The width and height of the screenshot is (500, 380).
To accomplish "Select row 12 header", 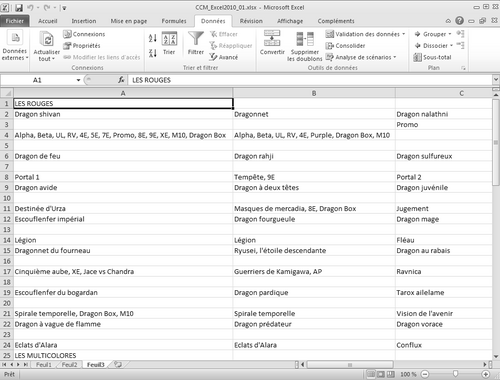I will point(7,219).
